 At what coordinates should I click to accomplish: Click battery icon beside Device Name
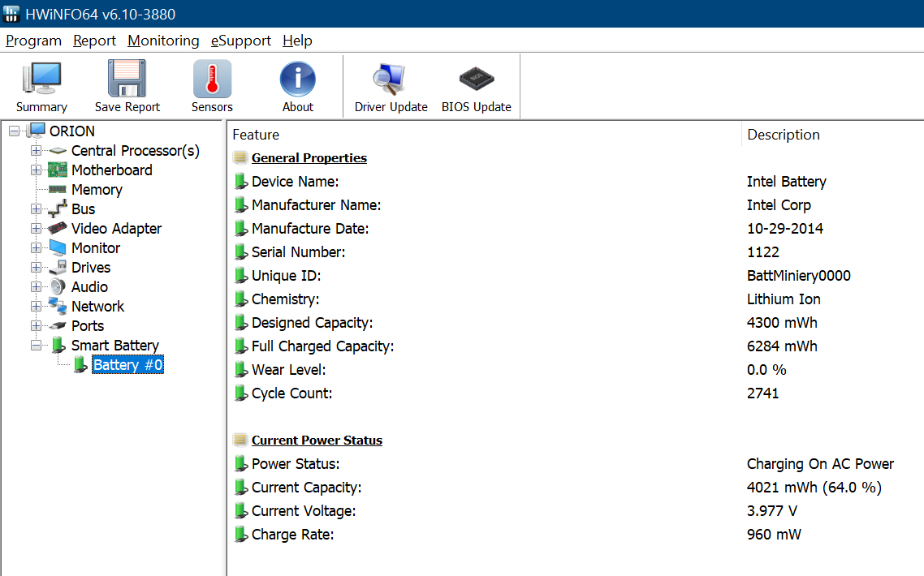(240, 182)
